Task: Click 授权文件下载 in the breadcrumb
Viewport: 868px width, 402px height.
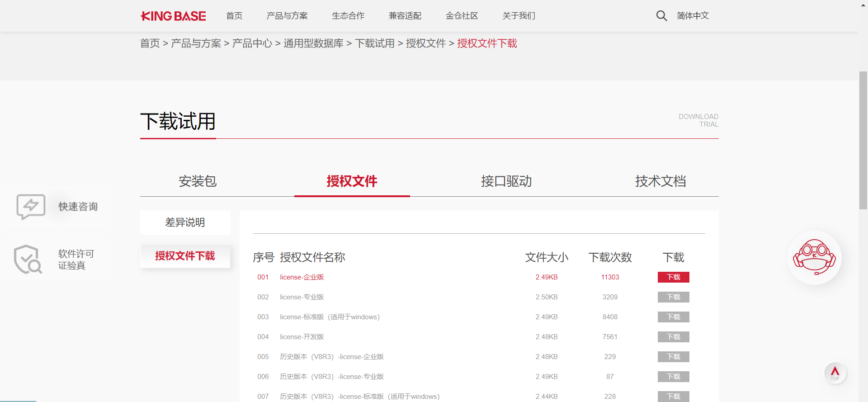Action: click(487, 43)
